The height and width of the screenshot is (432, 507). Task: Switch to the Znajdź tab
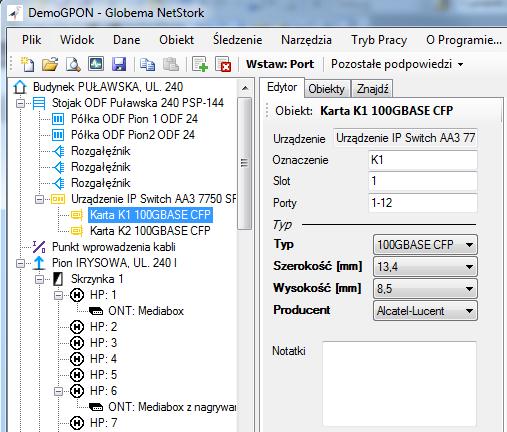click(x=372, y=89)
